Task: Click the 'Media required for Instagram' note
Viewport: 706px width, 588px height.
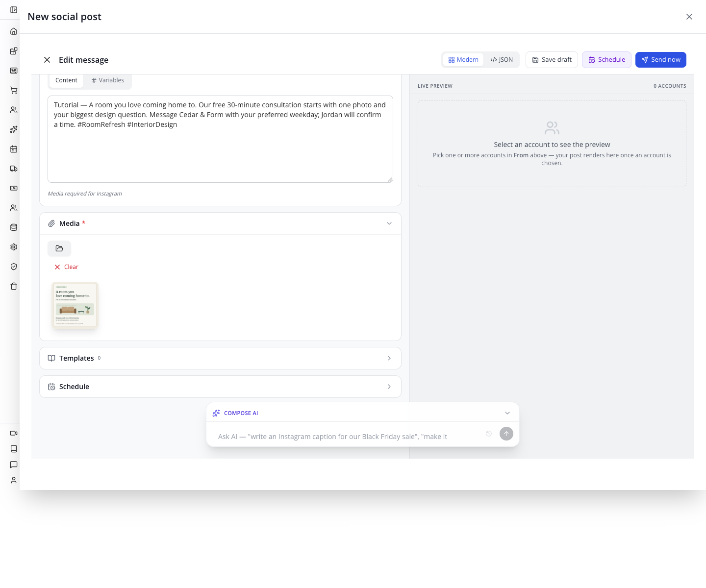Action: coord(85,194)
